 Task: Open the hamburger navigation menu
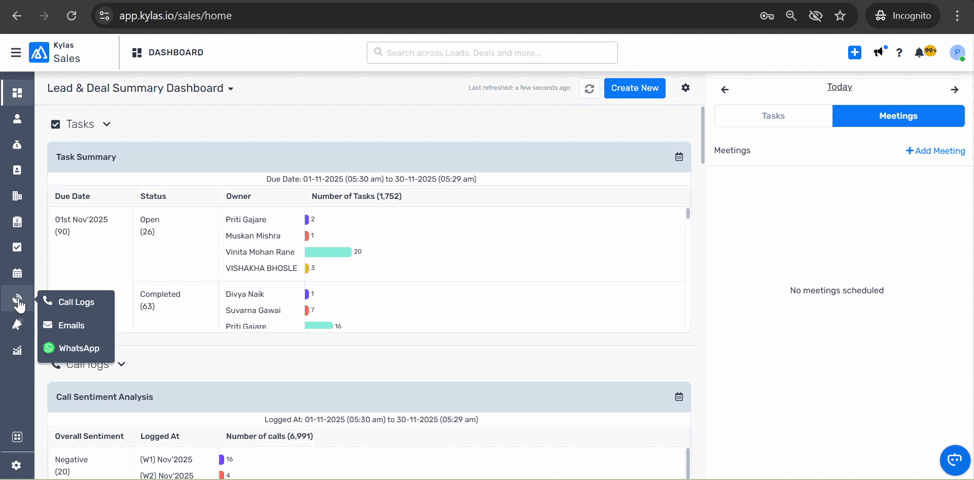click(16, 53)
